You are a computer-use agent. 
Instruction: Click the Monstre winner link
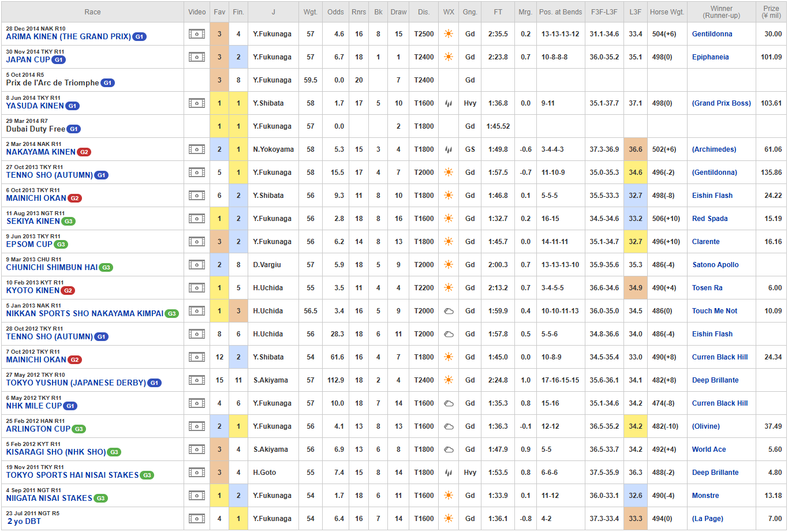[x=705, y=496]
